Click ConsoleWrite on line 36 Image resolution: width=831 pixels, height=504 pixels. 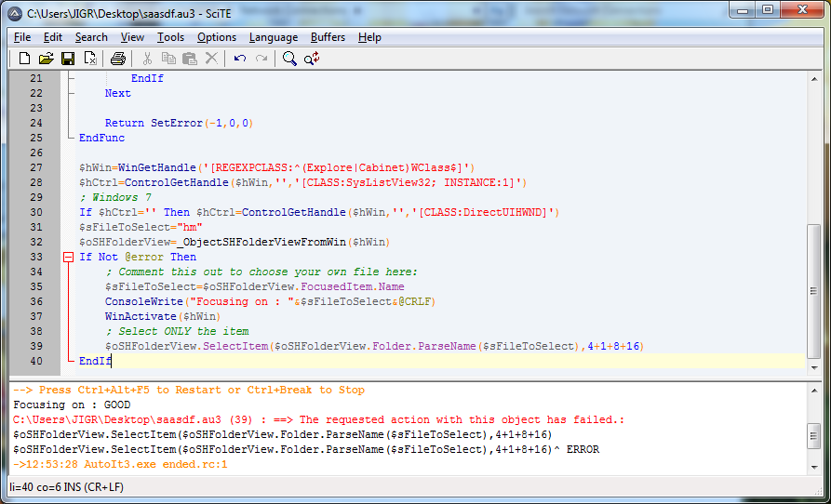[x=144, y=302]
